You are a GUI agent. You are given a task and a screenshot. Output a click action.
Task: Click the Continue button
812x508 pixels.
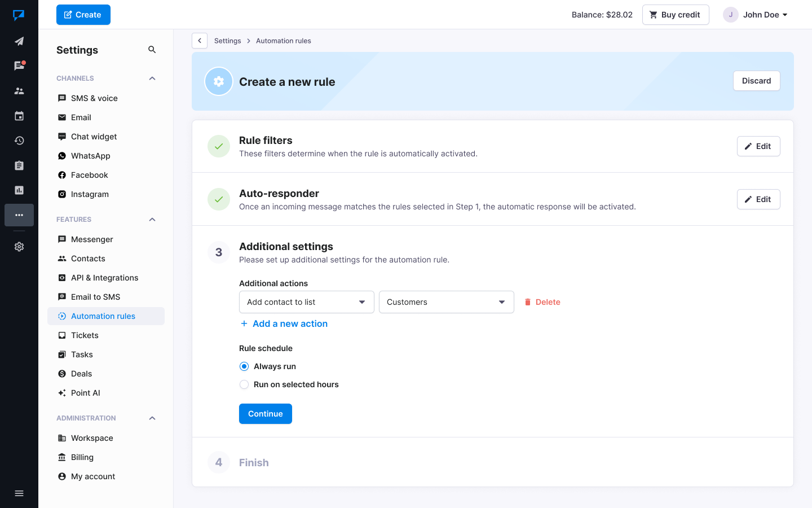tap(265, 414)
